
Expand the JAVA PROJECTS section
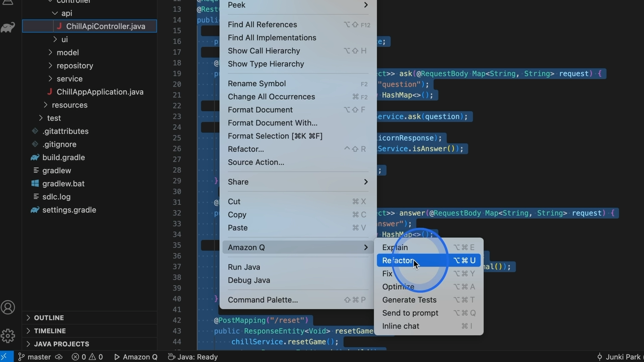pyautogui.click(x=61, y=344)
